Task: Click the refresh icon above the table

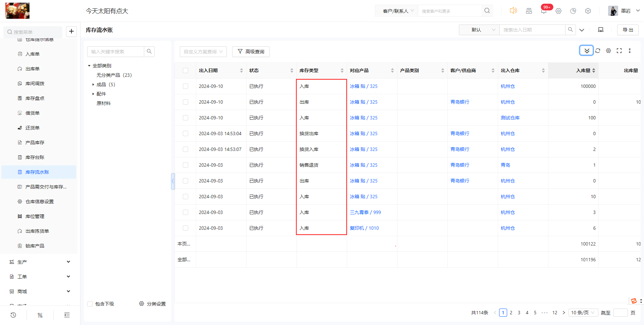Action: click(x=598, y=51)
